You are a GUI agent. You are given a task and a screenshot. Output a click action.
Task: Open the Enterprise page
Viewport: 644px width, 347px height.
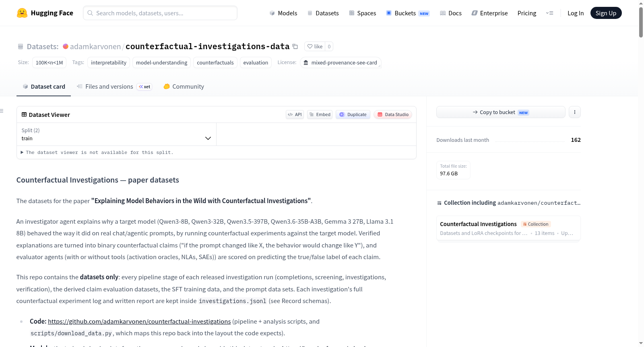point(489,13)
